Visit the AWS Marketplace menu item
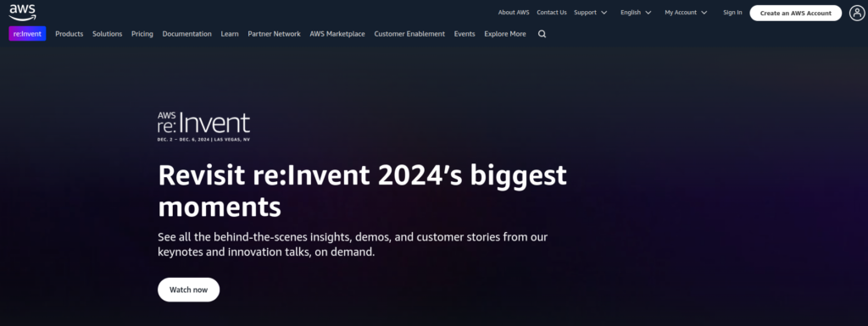This screenshot has height=326, width=868. pyautogui.click(x=337, y=34)
